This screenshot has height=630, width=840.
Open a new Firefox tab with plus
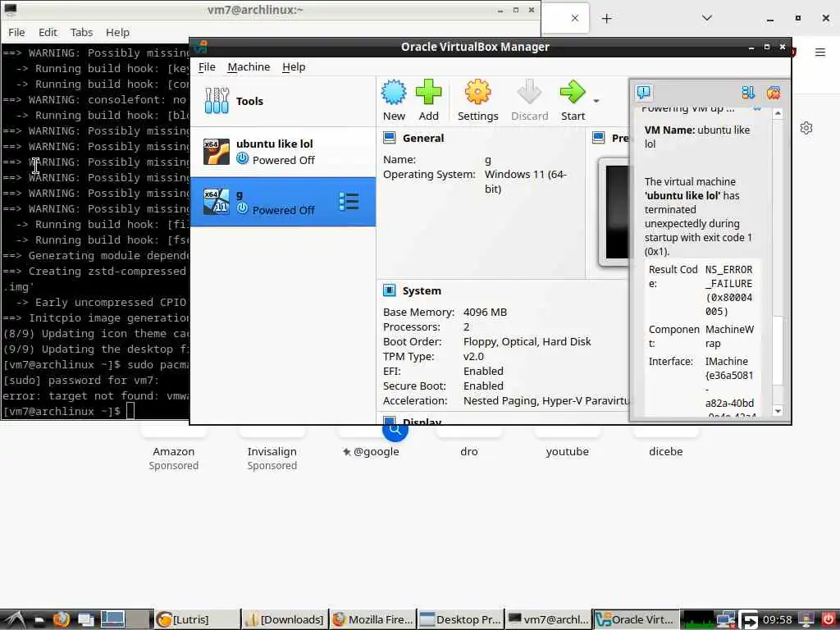(606, 19)
